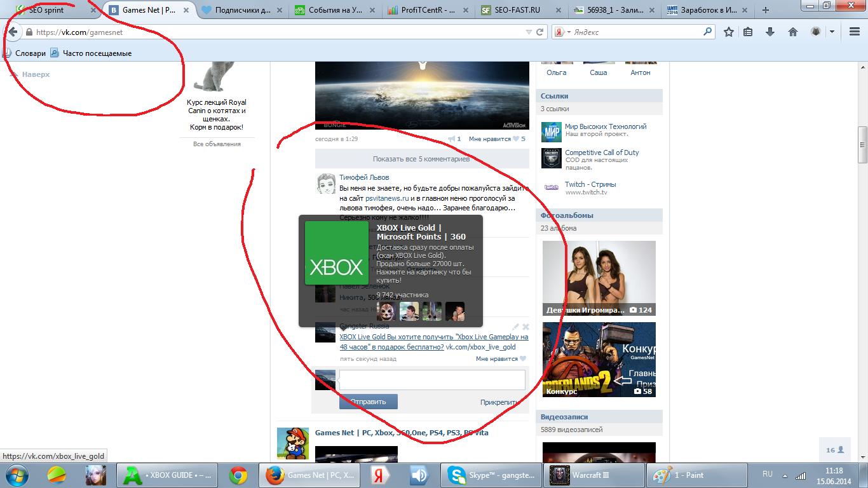This screenshot has width=868, height=488.
Task: Click the green XBOX logo in the popup
Action: (x=337, y=253)
